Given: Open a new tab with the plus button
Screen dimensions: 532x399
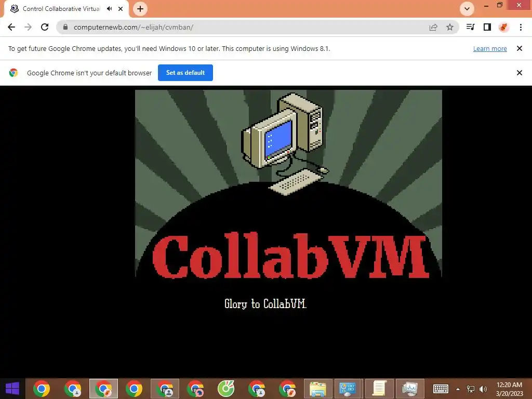Looking at the screenshot, I should [x=140, y=9].
